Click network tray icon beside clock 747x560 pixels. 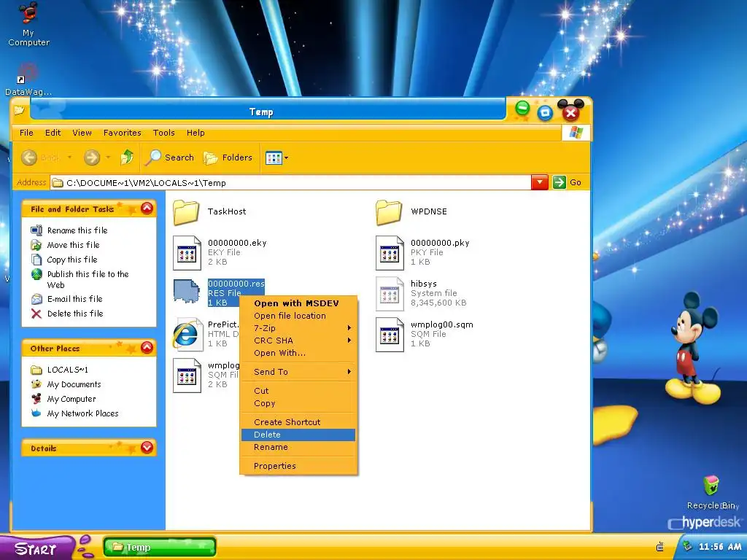pos(686,547)
